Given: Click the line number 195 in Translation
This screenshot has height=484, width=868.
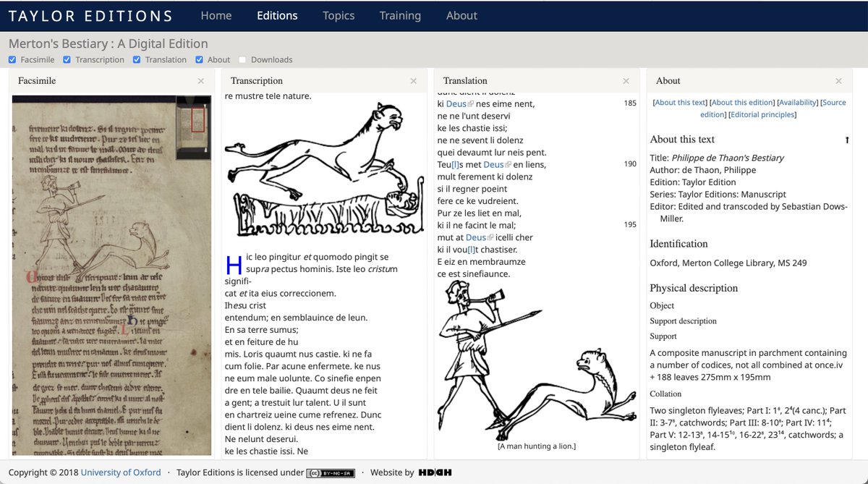Looking at the screenshot, I should click(x=630, y=225).
